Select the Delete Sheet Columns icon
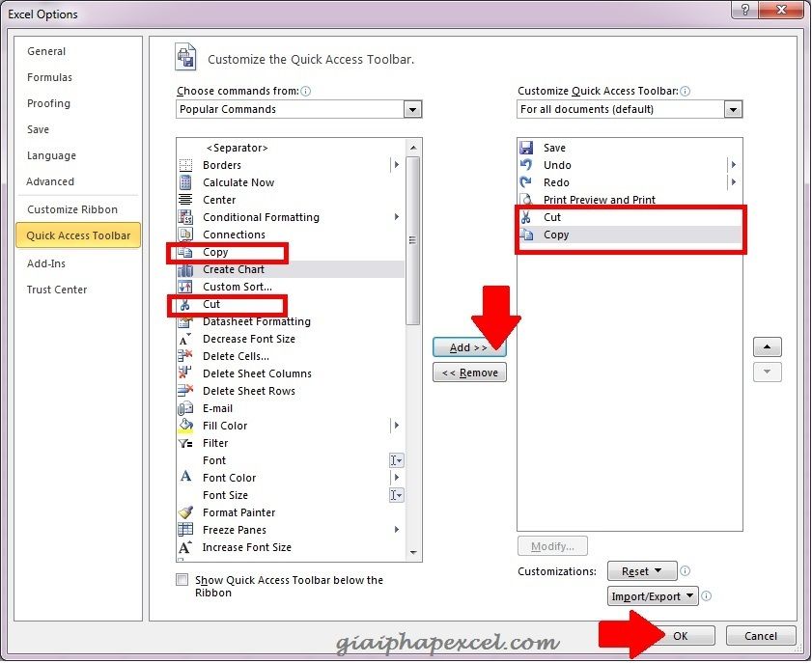Viewport: 812px width, 663px height. [x=185, y=373]
